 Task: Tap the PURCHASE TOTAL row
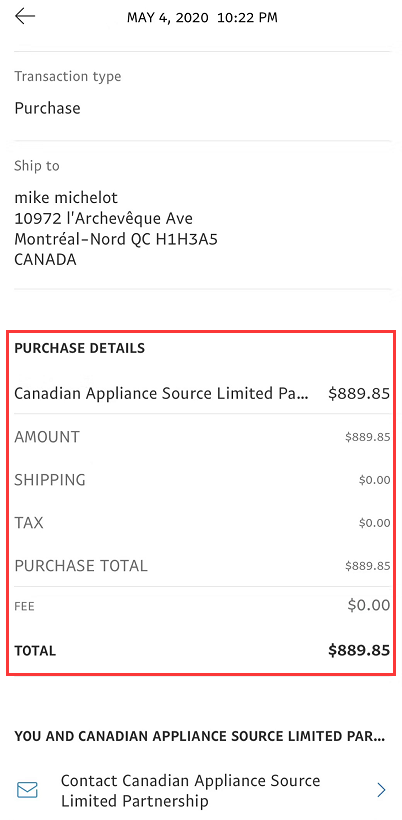coord(201,565)
